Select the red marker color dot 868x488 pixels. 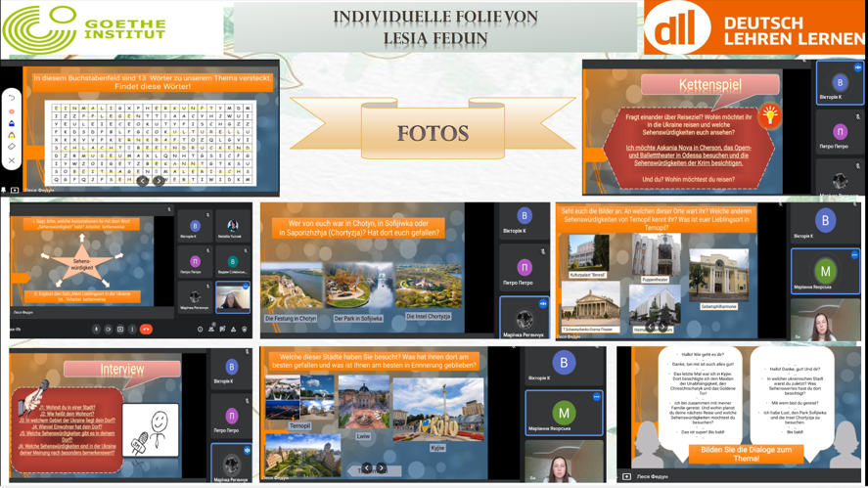click(12, 111)
